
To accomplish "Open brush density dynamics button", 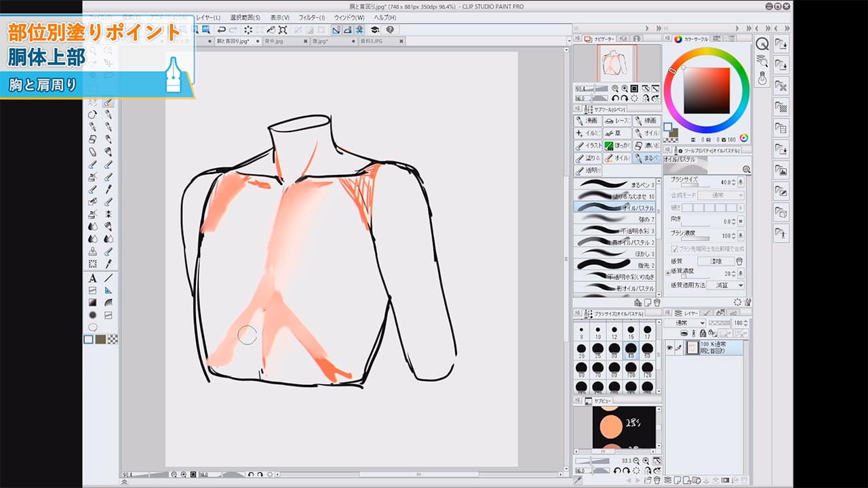I will pyautogui.click(x=741, y=236).
